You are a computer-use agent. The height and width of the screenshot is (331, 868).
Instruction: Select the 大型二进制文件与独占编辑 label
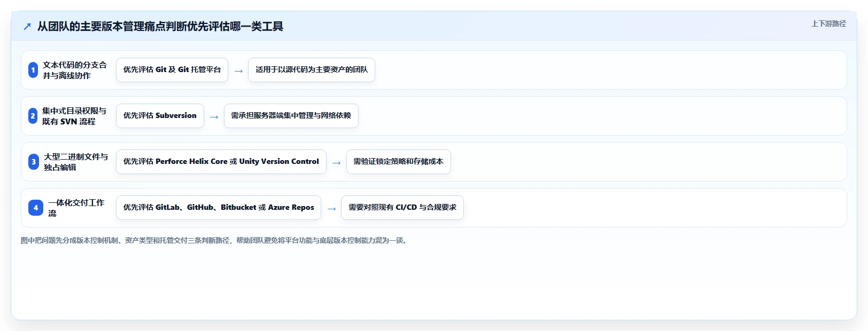click(76, 162)
